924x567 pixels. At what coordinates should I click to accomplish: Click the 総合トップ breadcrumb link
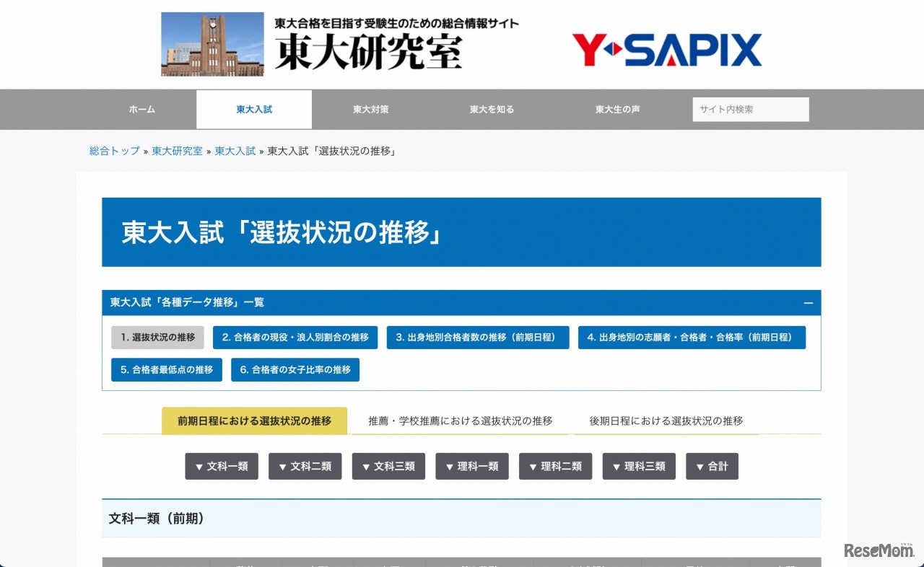(x=113, y=151)
